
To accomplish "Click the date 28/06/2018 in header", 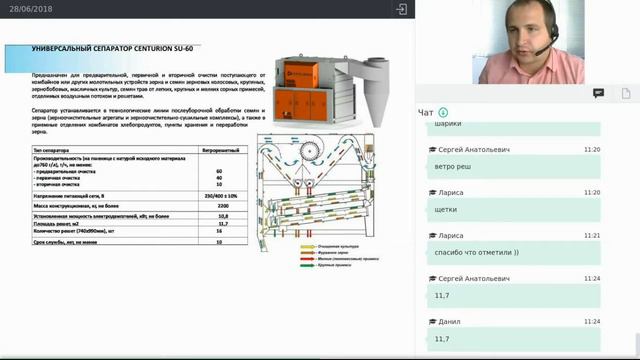I will tap(31, 9).
